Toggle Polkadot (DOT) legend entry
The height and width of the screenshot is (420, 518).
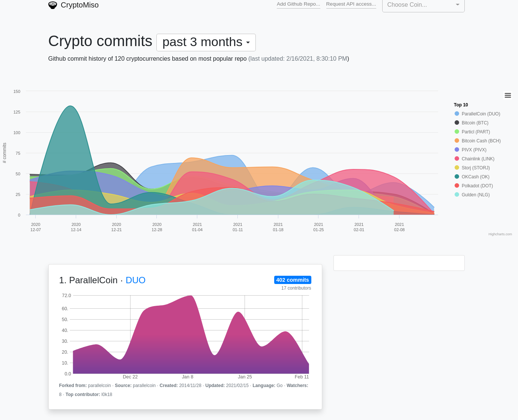(x=473, y=186)
